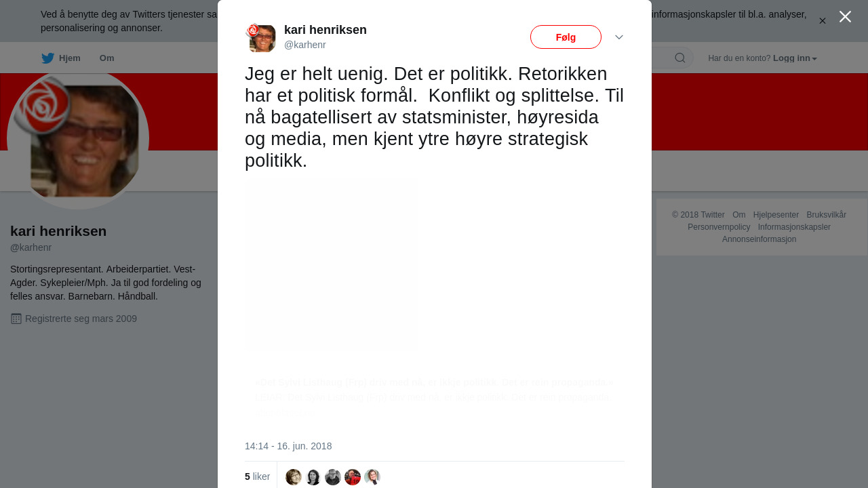Screen dimensions: 868x488
Task: View the 5 liker count
Action: [x=258, y=477]
